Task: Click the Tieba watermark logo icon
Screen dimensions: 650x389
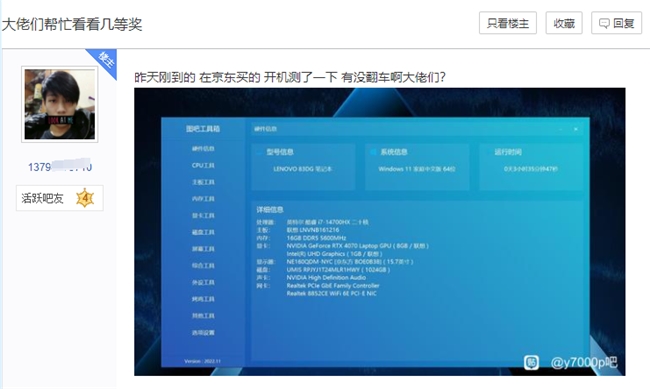Action: coord(531,362)
